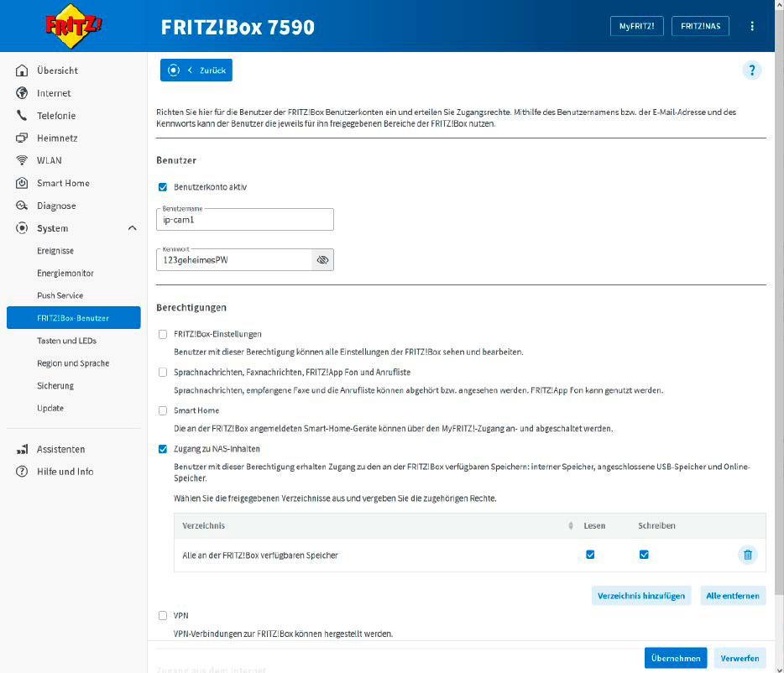Viewport: 784px width, 673px height.
Task: Open the three-dot overflow menu
Action: (x=752, y=26)
